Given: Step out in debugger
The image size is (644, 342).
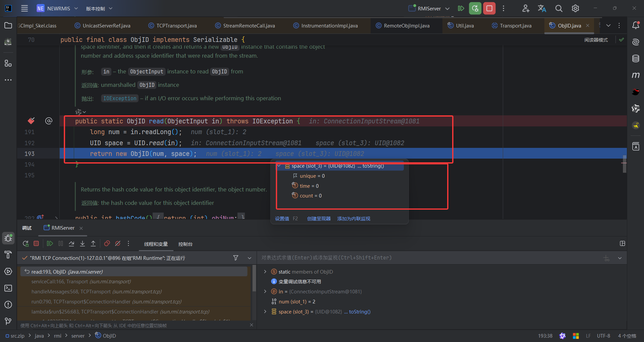Looking at the screenshot, I should coord(93,243).
